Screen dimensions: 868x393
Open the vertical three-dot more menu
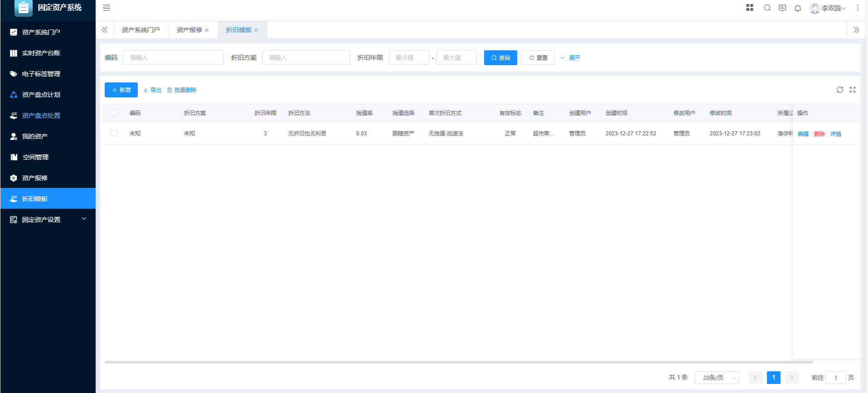858,8
